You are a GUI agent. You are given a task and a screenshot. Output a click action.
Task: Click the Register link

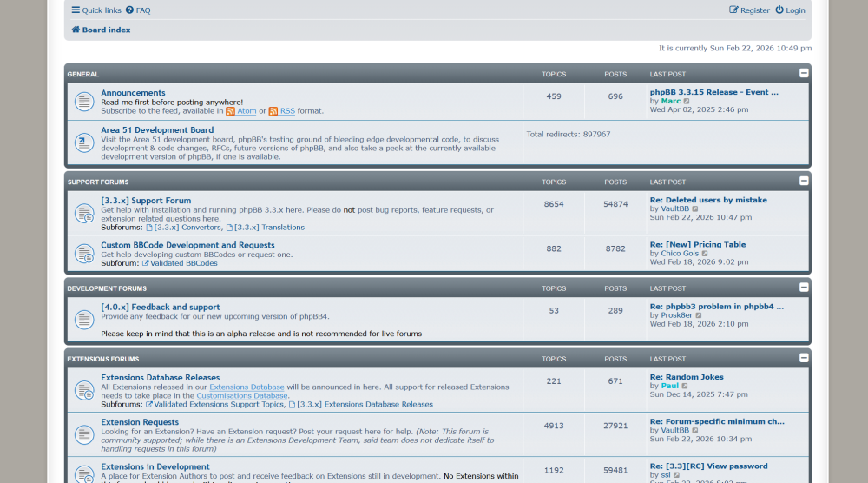click(749, 10)
